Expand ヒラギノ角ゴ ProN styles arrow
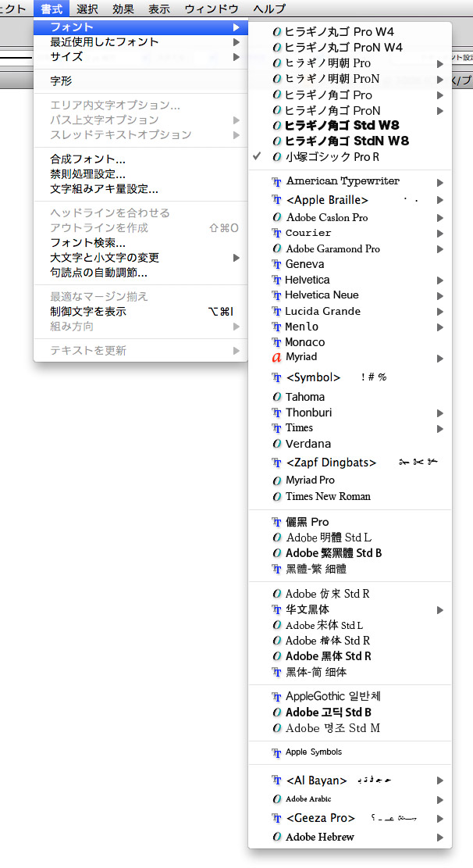This screenshot has height=868, width=473. pyautogui.click(x=440, y=111)
